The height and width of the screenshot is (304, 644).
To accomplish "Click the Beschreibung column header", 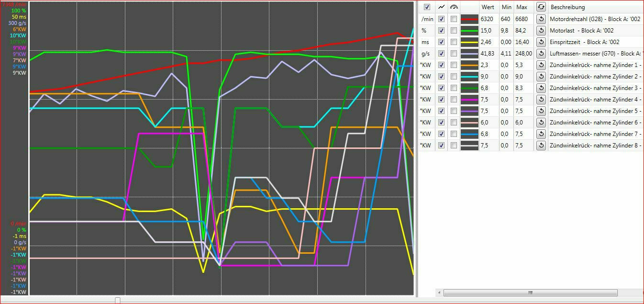I will [x=567, y=7].
